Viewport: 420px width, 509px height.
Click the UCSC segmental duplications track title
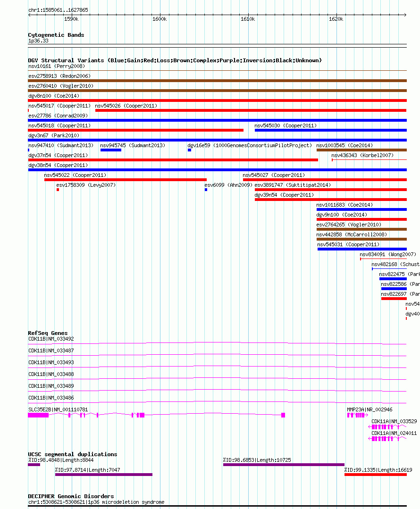pos(72,454)
